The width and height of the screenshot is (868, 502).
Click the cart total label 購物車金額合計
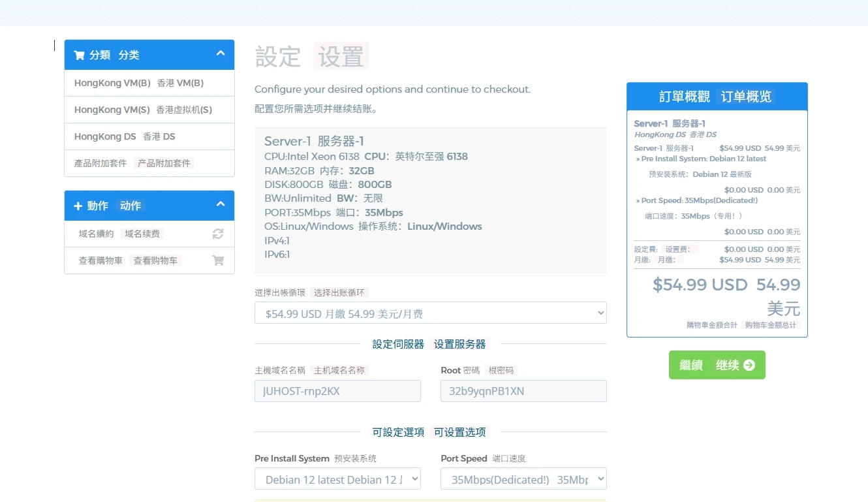click(712, 325)
